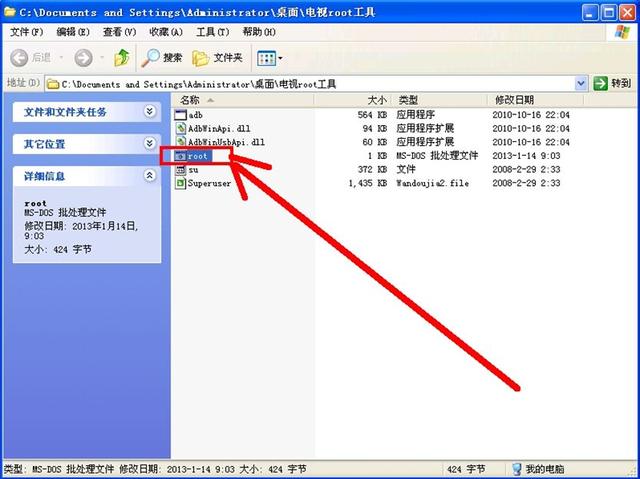Click '564 KB' size of adb
This screenshot has width=640, height=479.
372,115
